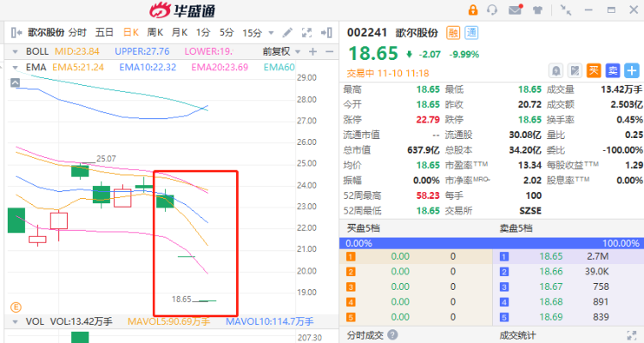This screenshot has width=644, height=343.
Task: Select sell level 4 price 18.68
Action: (550, 302)
